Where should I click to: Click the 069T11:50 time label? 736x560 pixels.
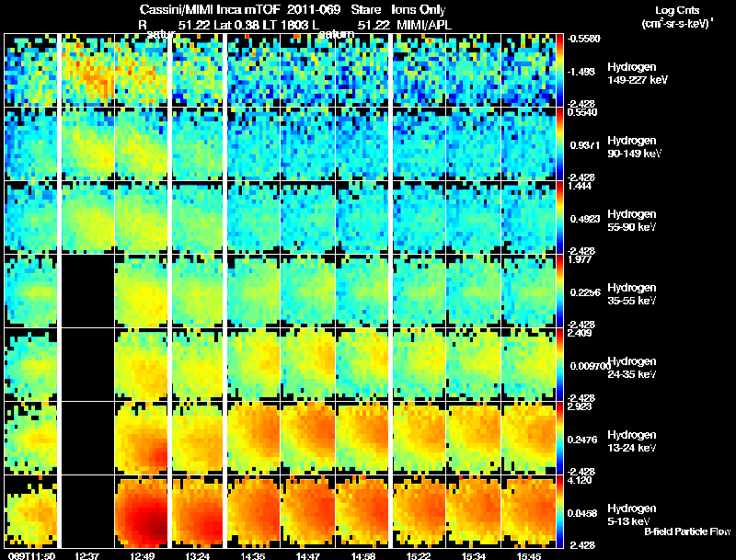31,556
